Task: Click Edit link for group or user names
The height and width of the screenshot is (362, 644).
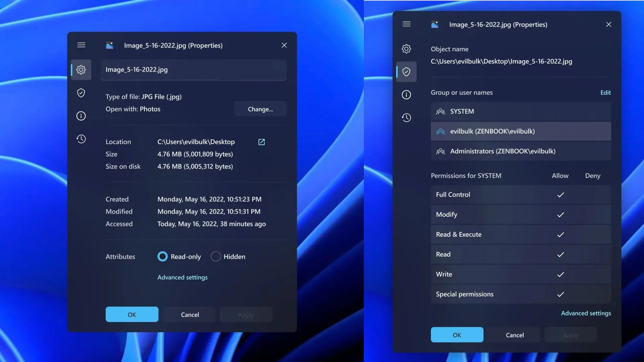Action: point(605,92)
